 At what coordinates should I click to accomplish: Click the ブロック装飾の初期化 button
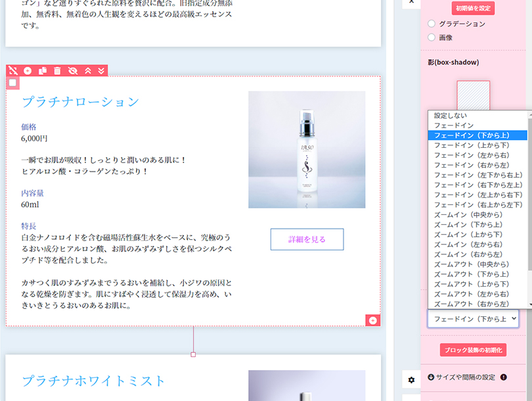click(473, 350)
